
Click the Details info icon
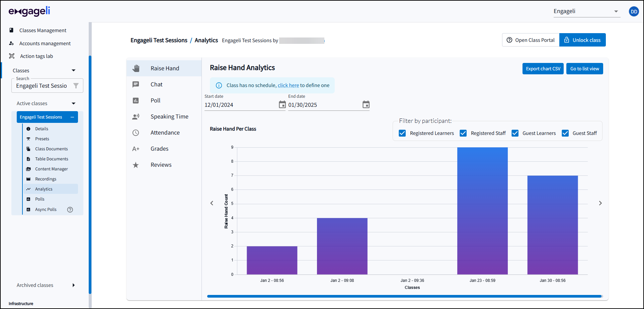28,129
